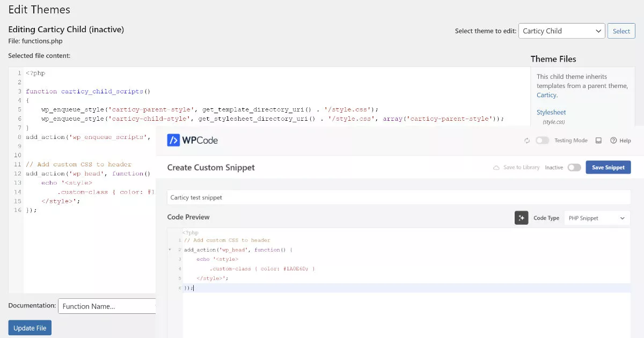The width and height of the screenshot is (644, 338).
Task: Click the WPCode logo icon
Action: tap(173, 141)
